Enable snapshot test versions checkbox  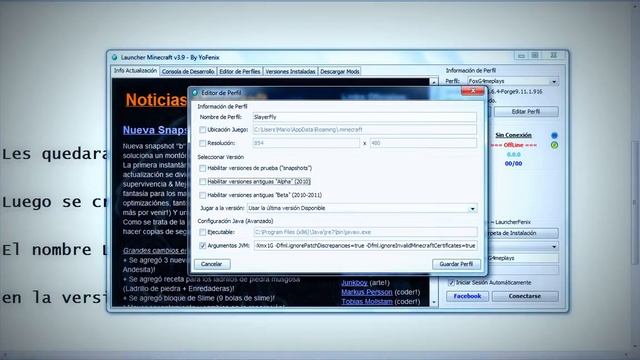tap(202, 168)
